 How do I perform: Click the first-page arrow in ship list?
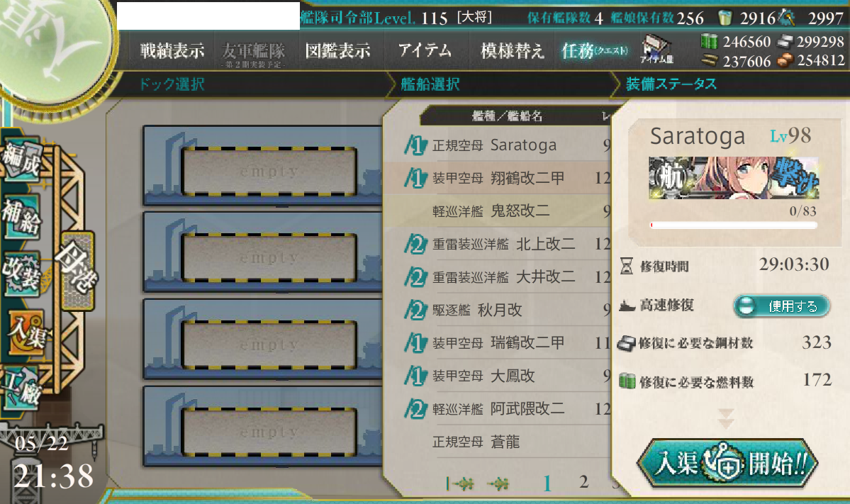pos(459,483)
